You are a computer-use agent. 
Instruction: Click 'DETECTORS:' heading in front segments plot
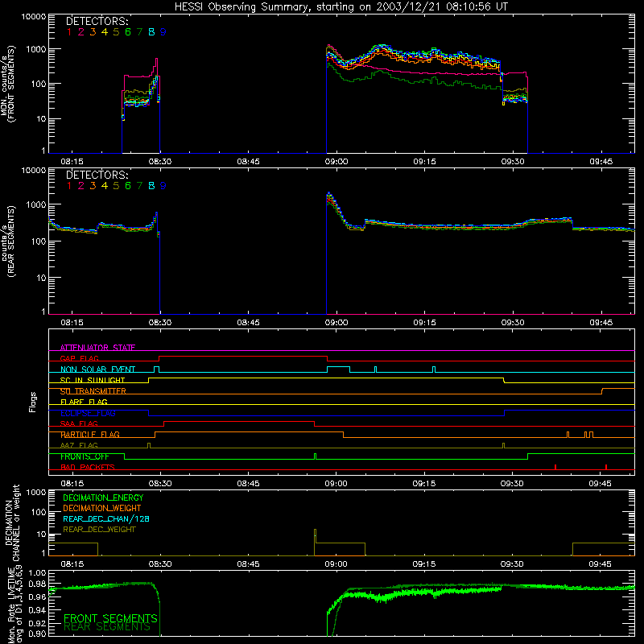(97, 22)
